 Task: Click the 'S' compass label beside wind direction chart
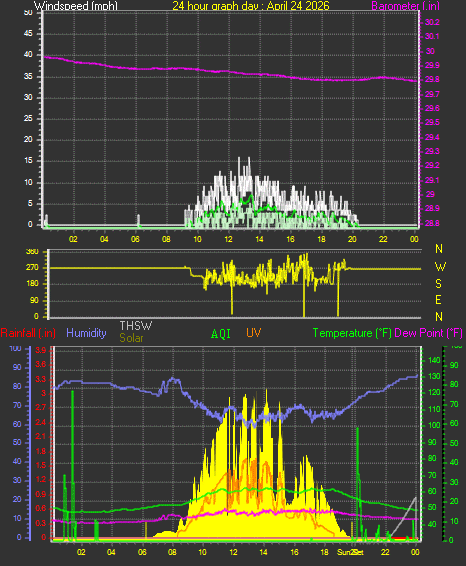[439, 284]
